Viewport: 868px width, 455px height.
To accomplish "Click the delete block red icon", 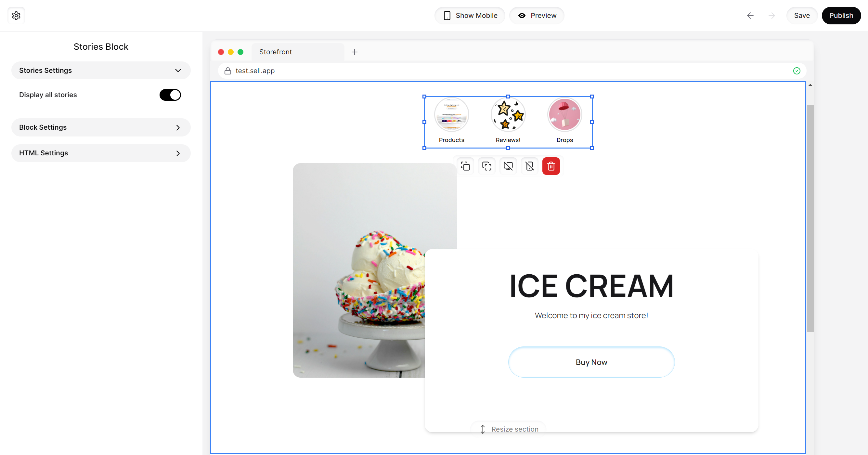I will pos(551,166).
